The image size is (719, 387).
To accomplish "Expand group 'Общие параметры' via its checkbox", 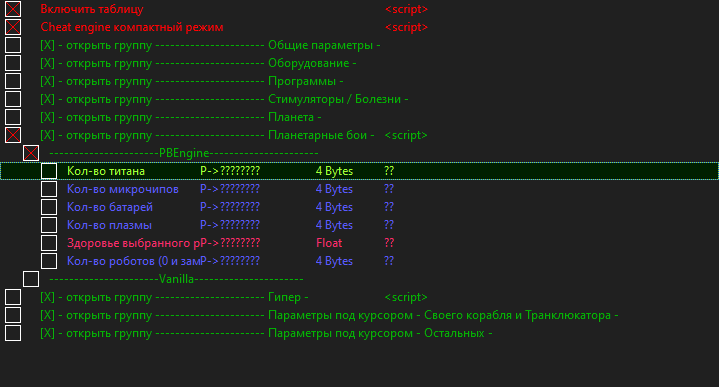I will pyautogui.click(x=13, y=45).
